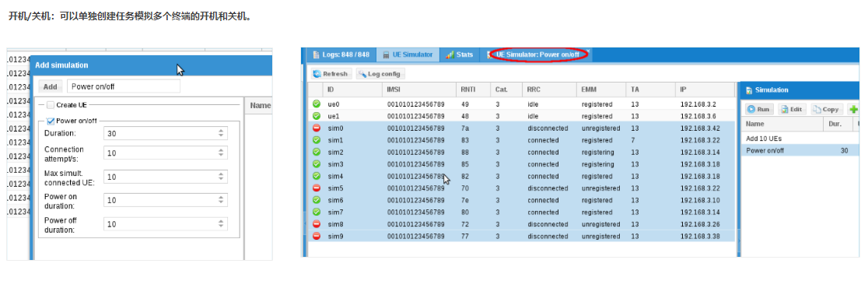Click the green status icon for sim6

[317, 200]
